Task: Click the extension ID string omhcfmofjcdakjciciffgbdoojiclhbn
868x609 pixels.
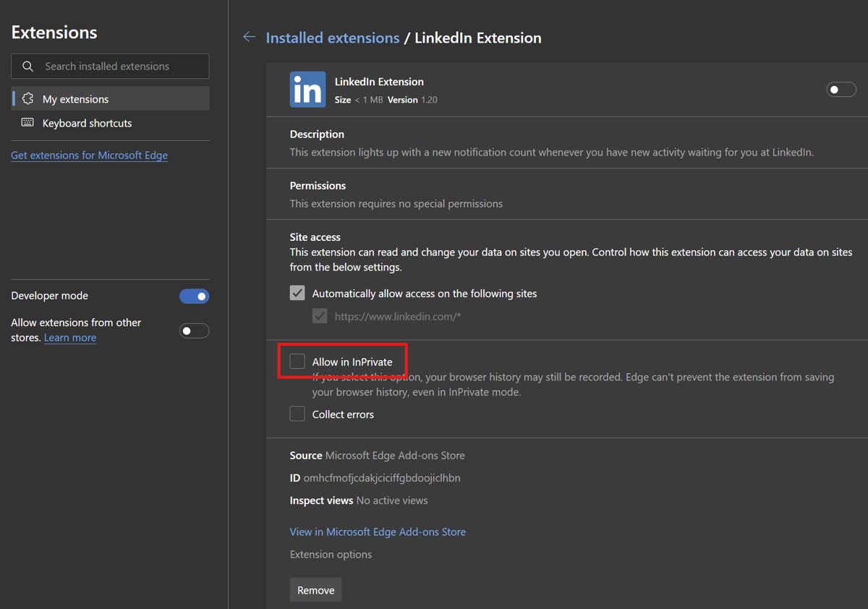Action: pyautogui.click(x=382, y=478)
